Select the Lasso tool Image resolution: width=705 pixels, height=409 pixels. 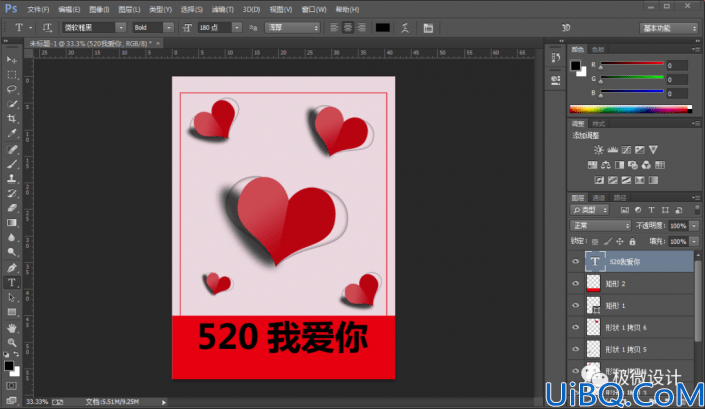[x=12, y=89]
